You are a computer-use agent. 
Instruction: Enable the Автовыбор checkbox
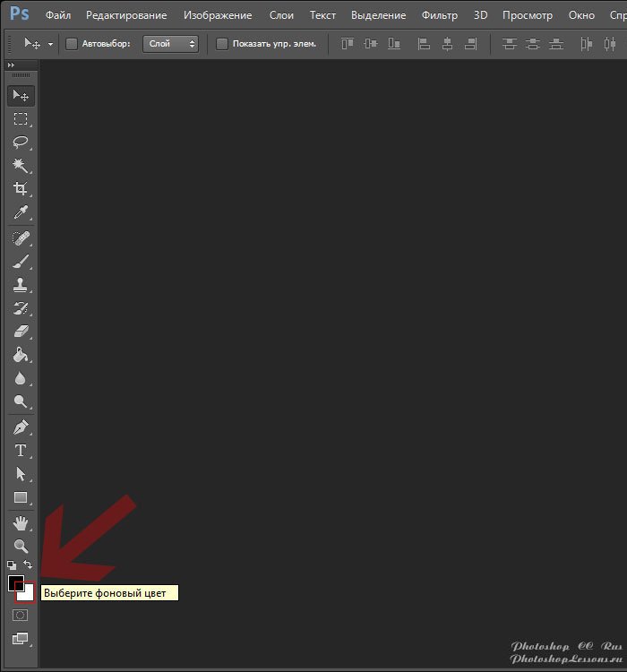[72, 44]
